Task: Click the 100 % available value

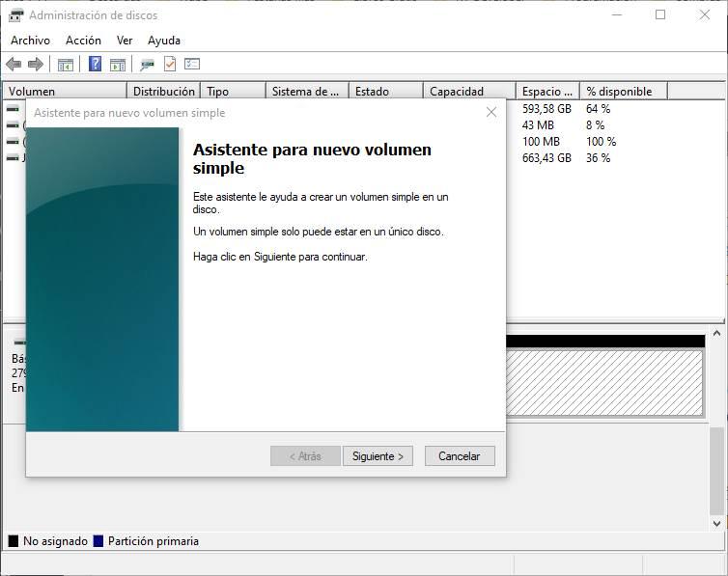Action: pyautogui.click(x=601, y=142)
